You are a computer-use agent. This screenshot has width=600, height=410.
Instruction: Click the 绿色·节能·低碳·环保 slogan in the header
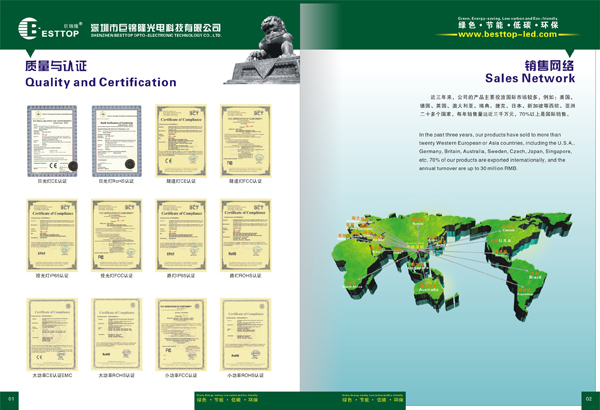pyautogui.click(x=508, y=25)
